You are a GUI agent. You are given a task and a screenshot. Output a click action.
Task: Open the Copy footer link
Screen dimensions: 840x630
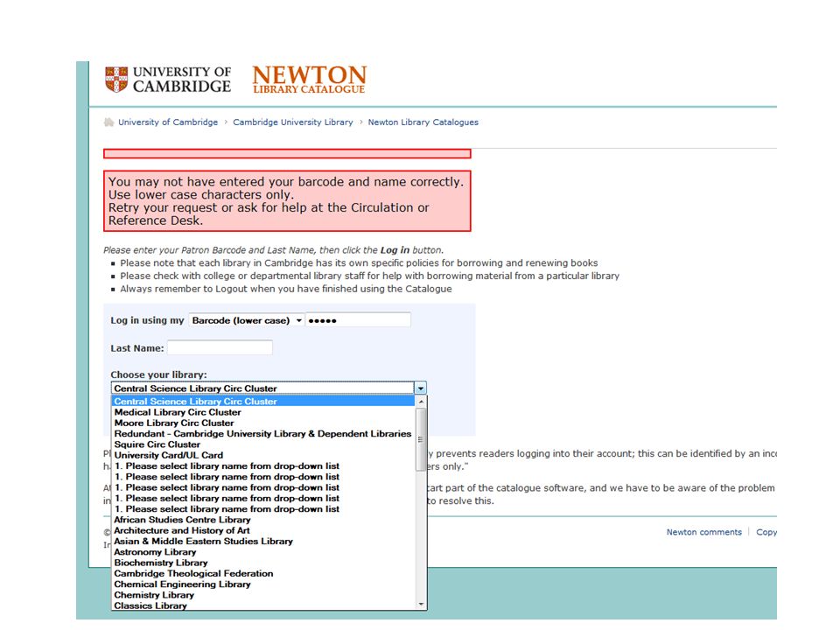pos(766,532)
